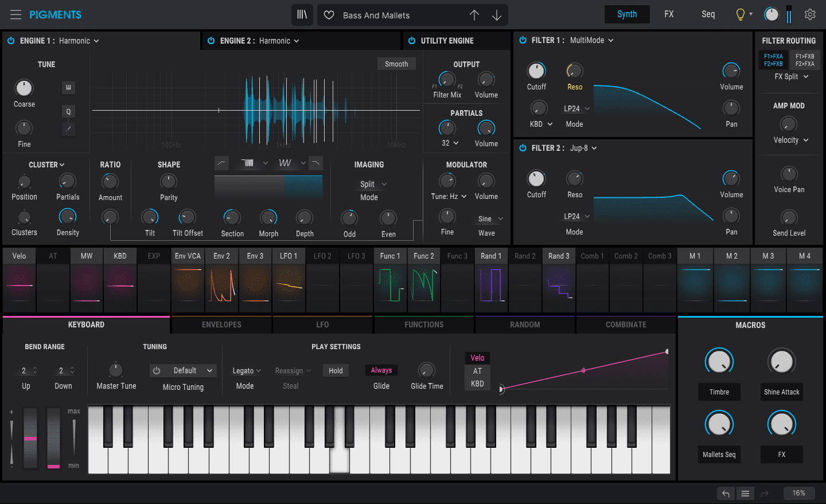Click the Q quantize icon under Engine 1 Tune
826x504 pixels.
pos(68,111)
